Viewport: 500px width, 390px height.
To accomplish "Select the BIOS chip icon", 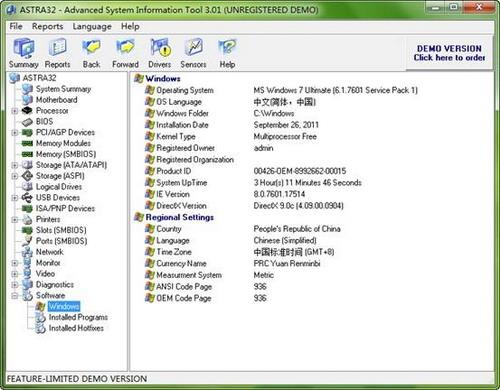I will (27, 122).
